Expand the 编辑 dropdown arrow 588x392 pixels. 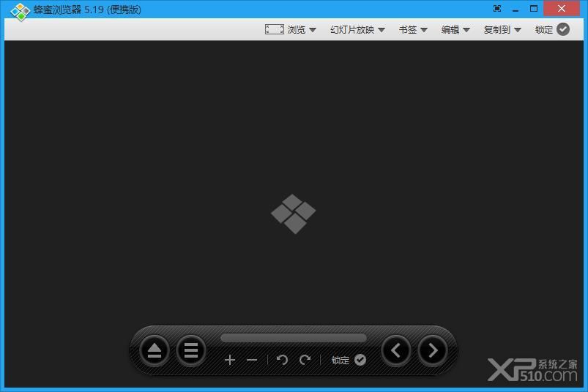tap(466, 30)
